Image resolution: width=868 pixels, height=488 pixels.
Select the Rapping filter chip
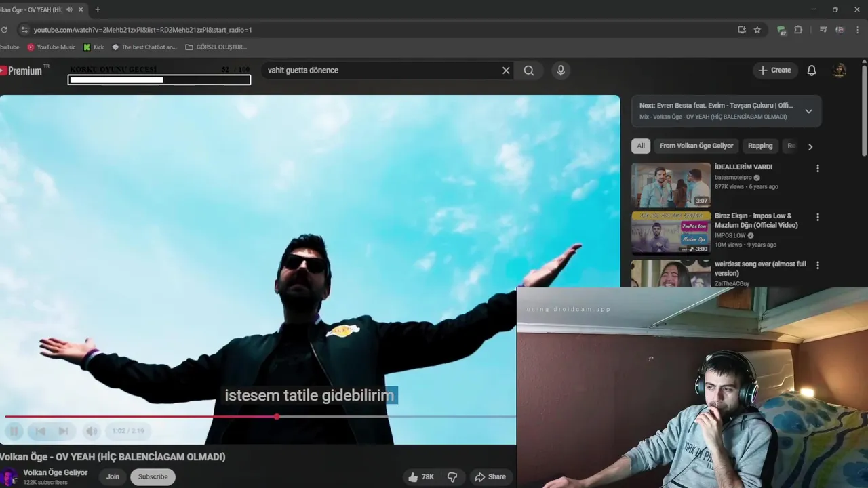click(x=760, y=146)
